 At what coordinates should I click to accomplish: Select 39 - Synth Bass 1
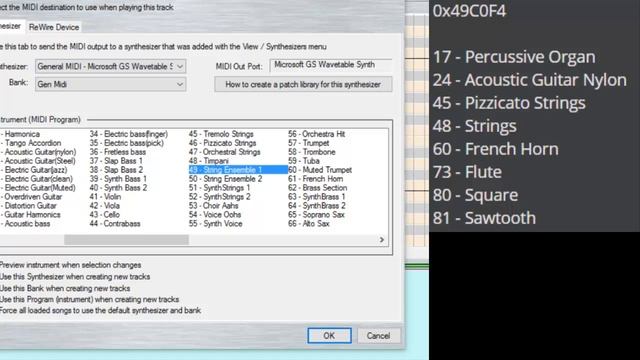(x=118, y=179)
